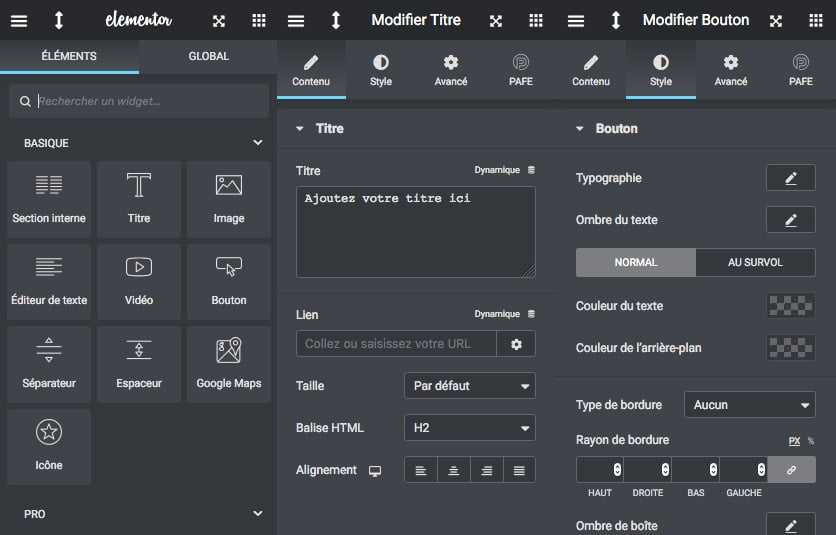Click expand arrows icon in Elementor panel
Screen dimensions: 836x535
pyautogui.click(x=219, y=21)
